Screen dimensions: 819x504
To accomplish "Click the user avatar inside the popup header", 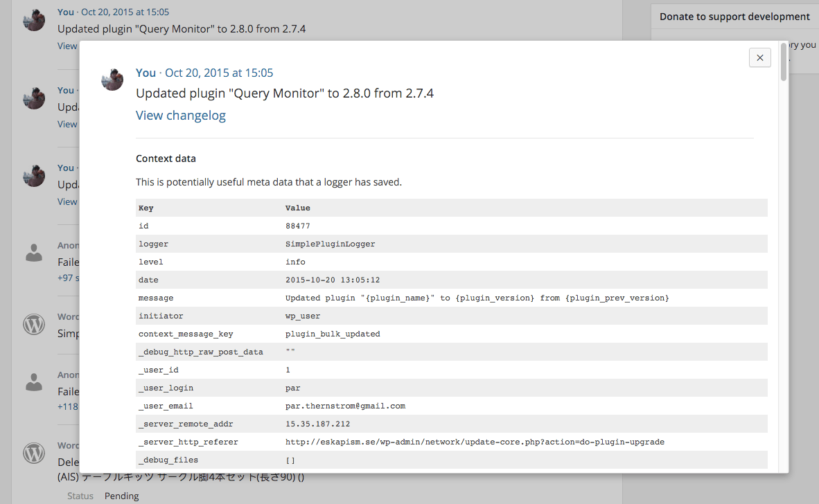I will click(x=112, y=79).
